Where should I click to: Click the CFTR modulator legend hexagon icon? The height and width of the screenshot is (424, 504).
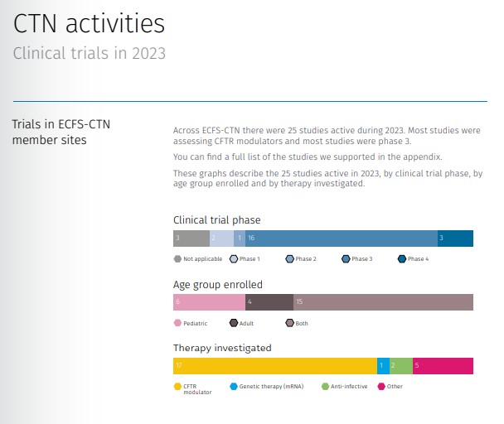(177, 386)
